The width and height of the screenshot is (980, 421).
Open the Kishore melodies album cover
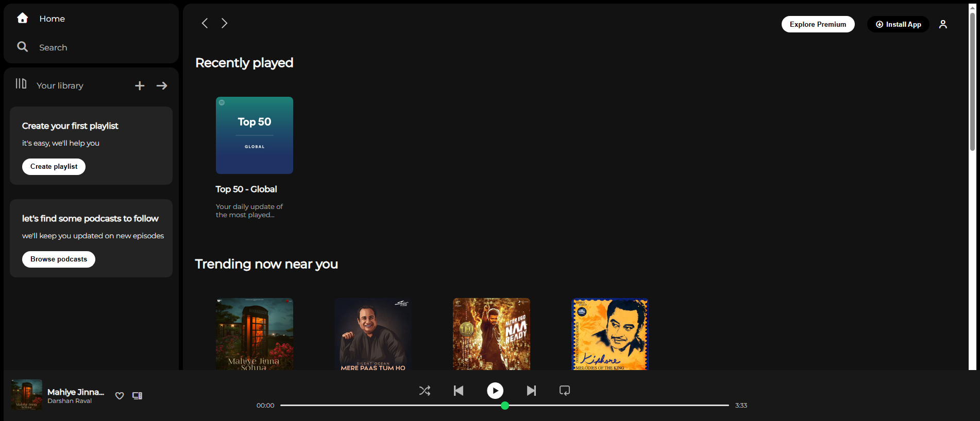(610, 334)
